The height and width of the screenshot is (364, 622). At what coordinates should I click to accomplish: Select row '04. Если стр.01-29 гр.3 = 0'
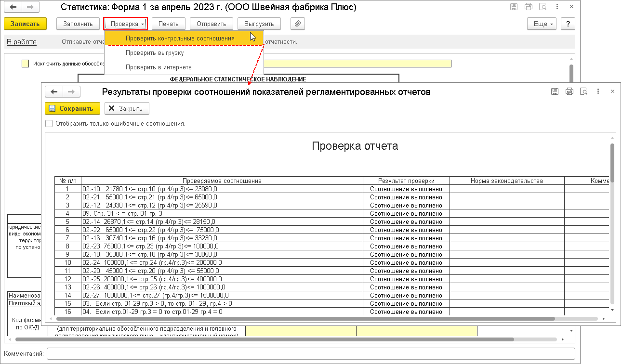(x=222, y=312)
